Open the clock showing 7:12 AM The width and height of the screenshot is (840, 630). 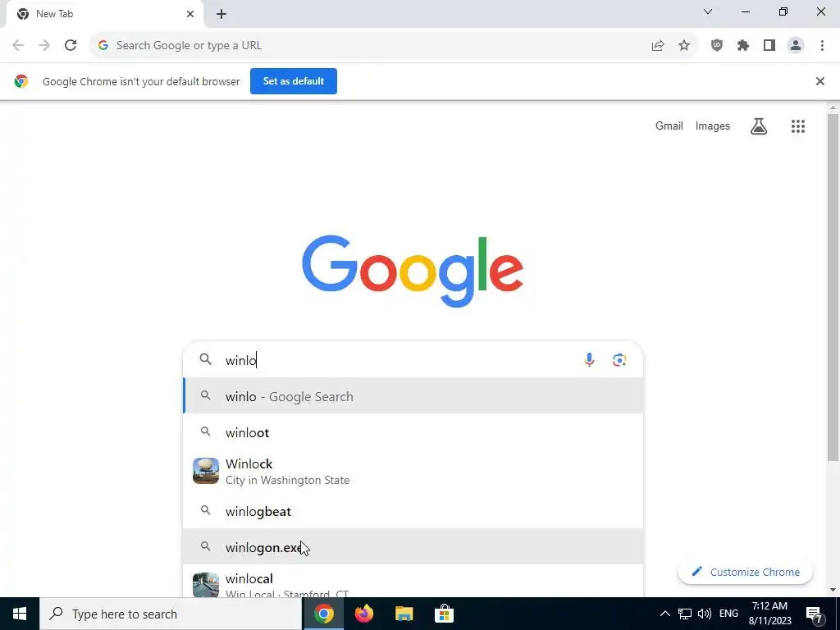click(769, 614)
